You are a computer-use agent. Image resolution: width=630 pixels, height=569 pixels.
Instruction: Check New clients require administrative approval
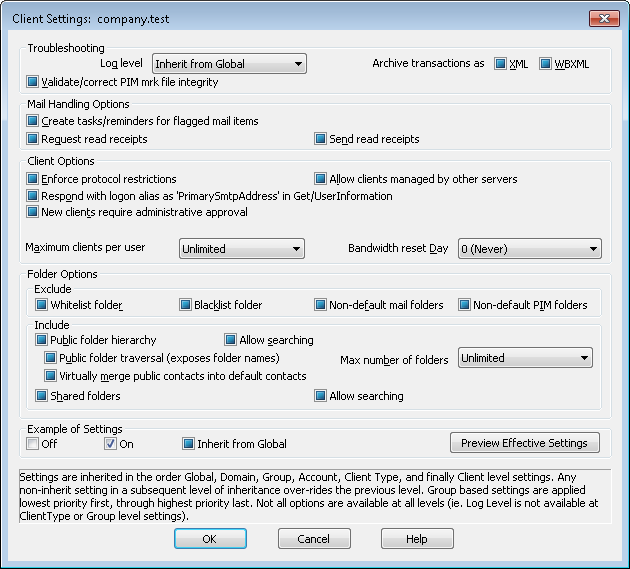(x=33, y=212)
